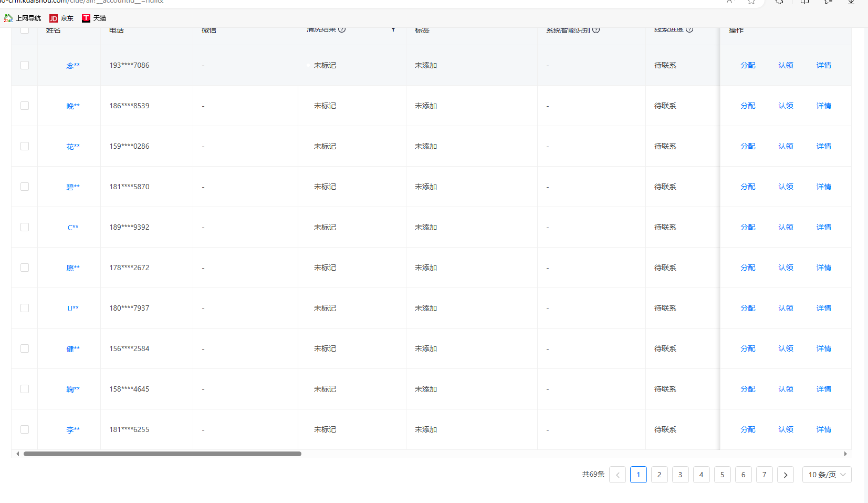Click help icon beside 系统智能识别 header
This screenshot has width=868, height=503.
click(x=596, y=30)
